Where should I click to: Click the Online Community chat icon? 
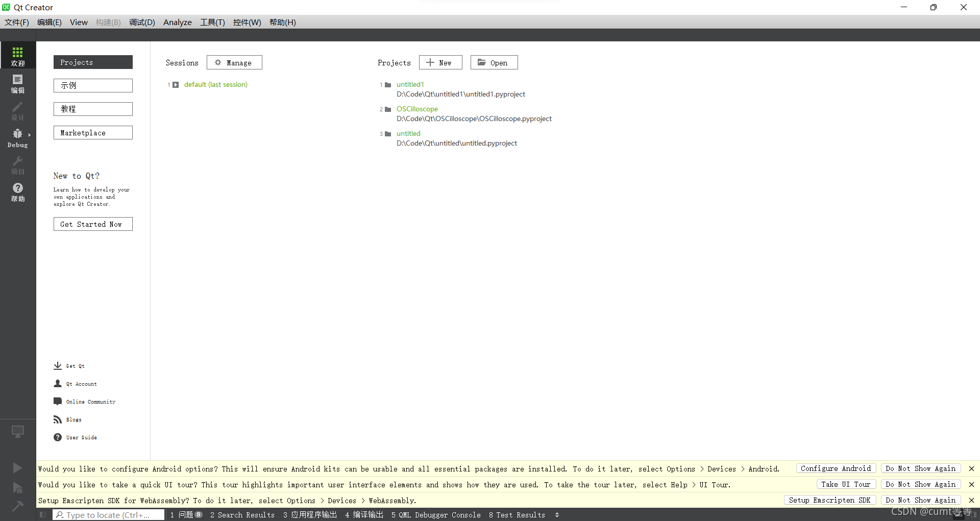58,401
